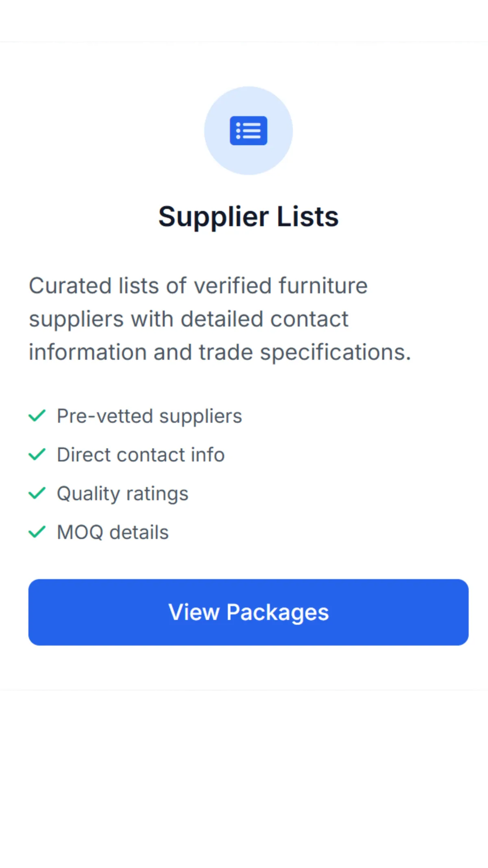488x868 pixels.
Task: Select the Supplier Lists heading
Action: click(248, 216)
